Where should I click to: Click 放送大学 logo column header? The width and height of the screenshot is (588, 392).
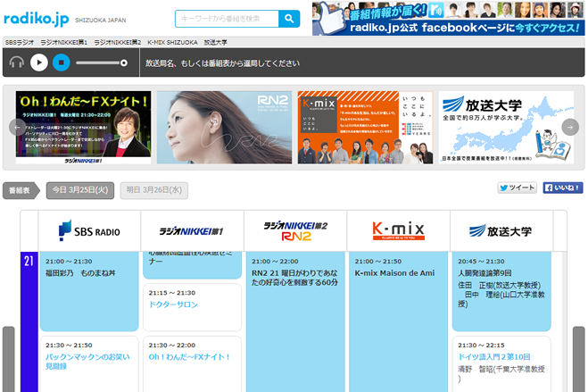point(501,231)
